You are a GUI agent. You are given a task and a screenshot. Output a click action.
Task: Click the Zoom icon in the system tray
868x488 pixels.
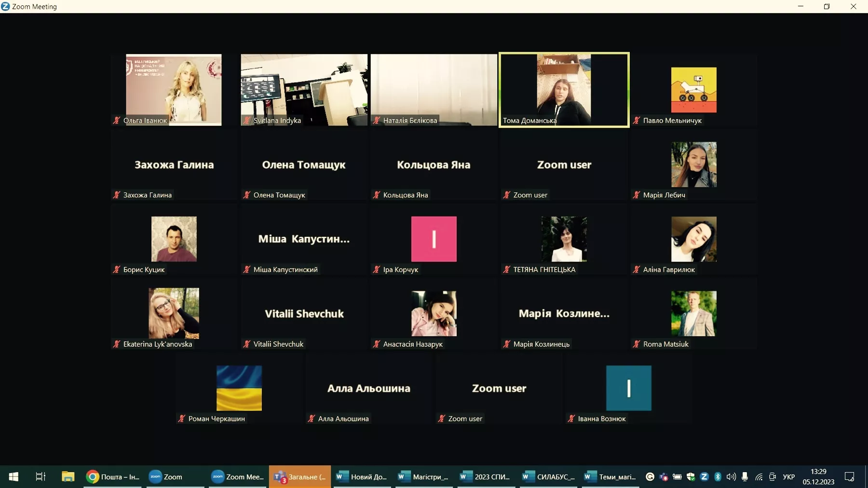[x=704, y=477]
